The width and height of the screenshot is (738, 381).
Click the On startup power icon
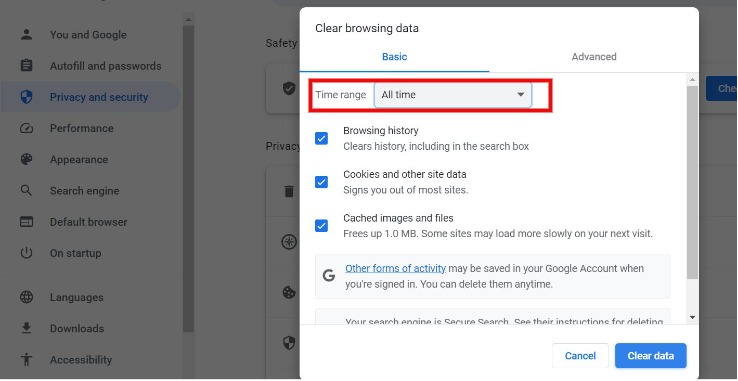[x=26, y=253]
